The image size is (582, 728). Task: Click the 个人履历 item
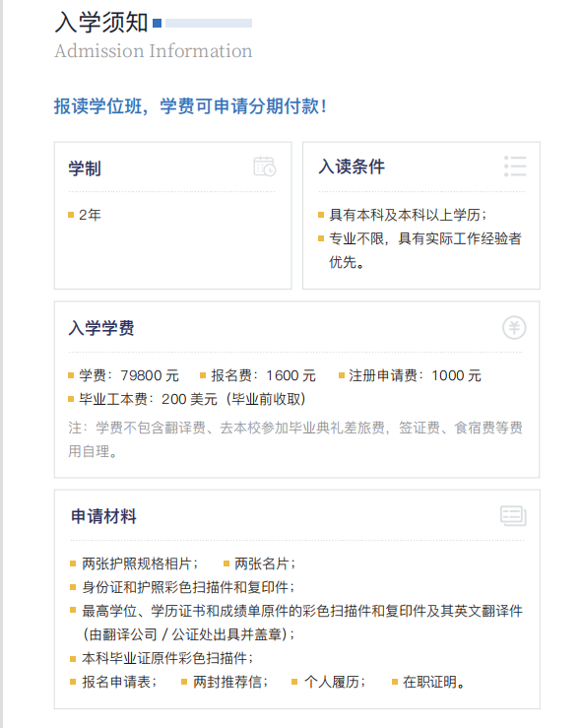click(335, 682)
